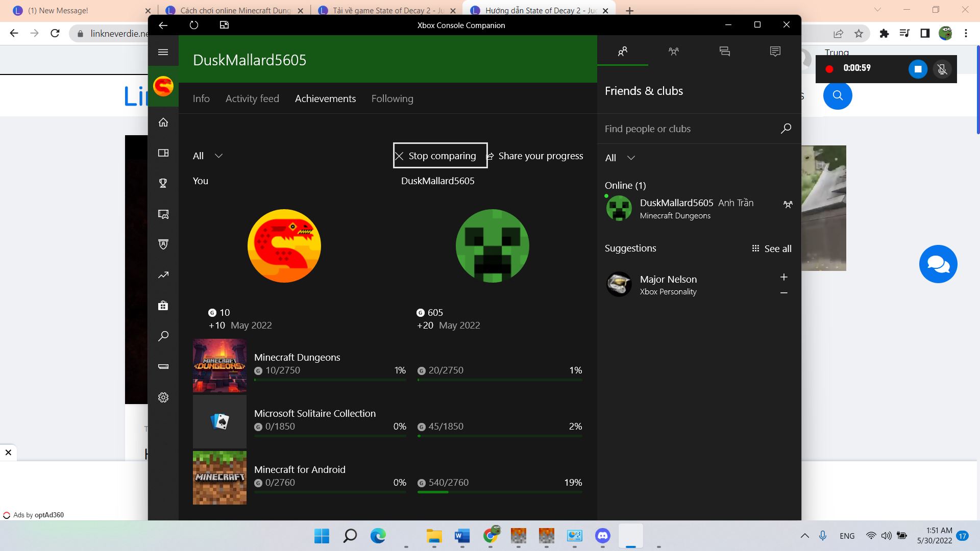Open the hamburger menu in Xbox sidebar

pos(163,52)
